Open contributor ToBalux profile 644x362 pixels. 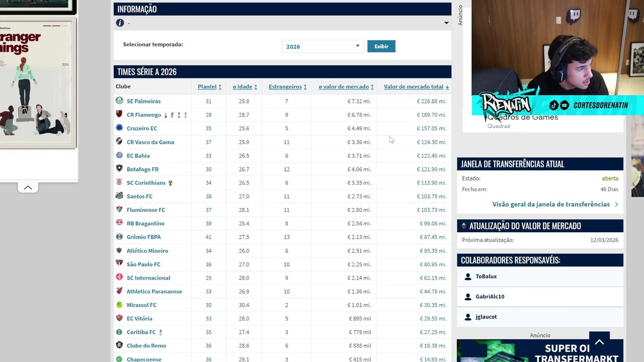(486, 277)
